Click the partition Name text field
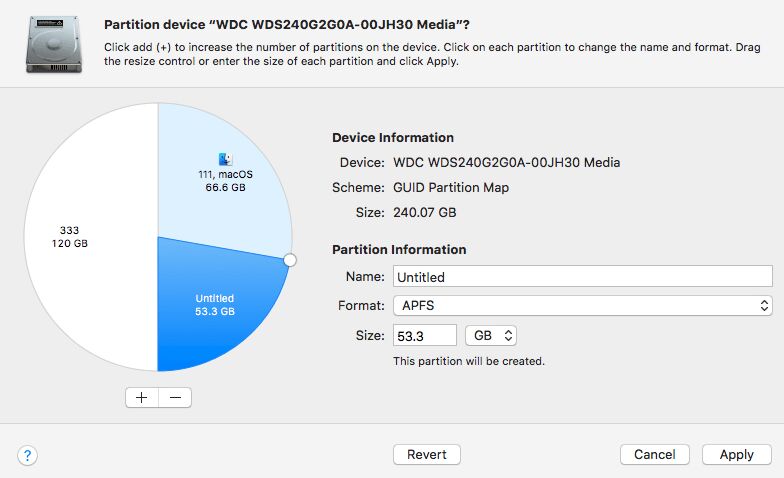Image resolution: width=784 pixels, height=478 pixels. [582, 277]
